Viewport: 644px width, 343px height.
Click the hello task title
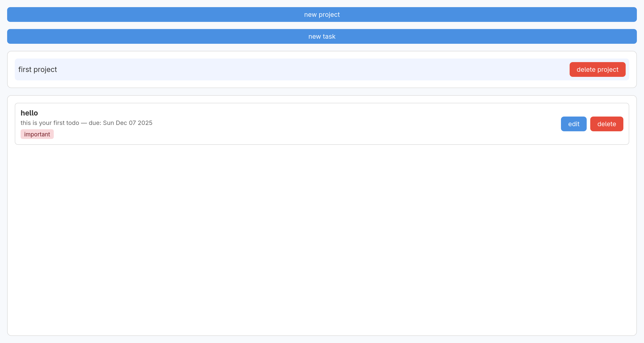29,113
